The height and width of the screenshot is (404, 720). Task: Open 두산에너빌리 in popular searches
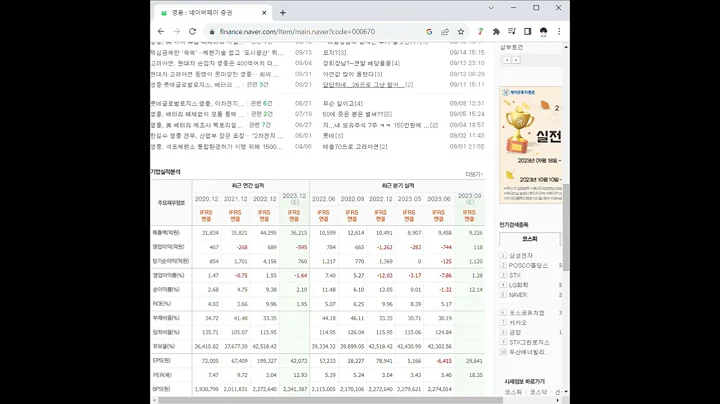[x=528, y=352]
